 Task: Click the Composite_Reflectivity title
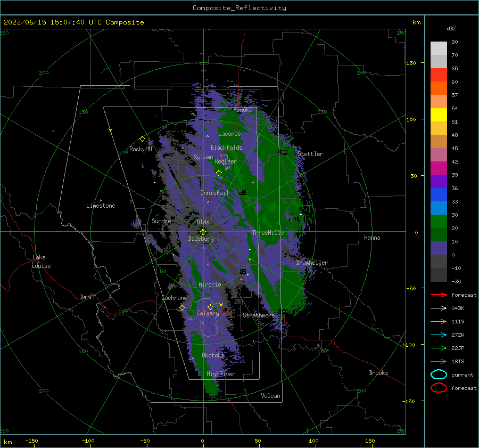click(x=240, y=8)
